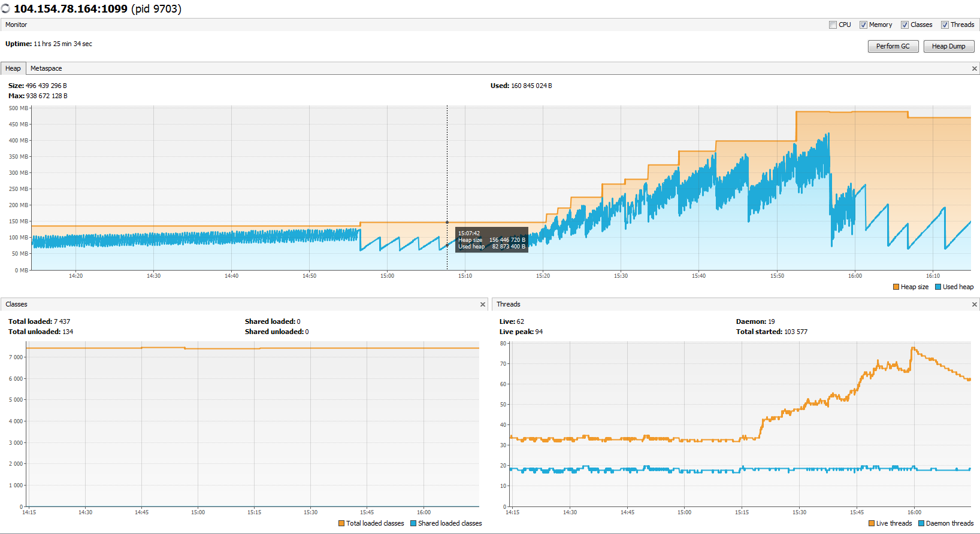Click Total started 103 577 text
The width and height of the screenshot is (980, 534).
(x=772, y=332)
